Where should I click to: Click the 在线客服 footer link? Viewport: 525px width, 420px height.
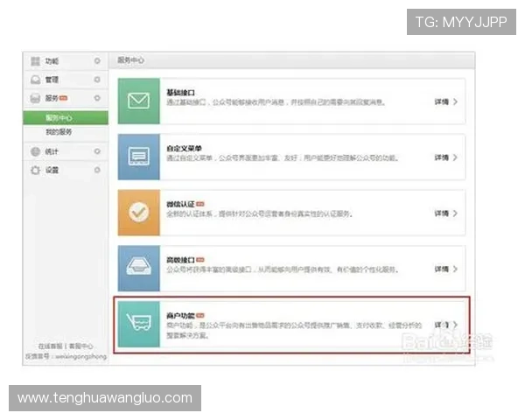(x=51, y=346)
